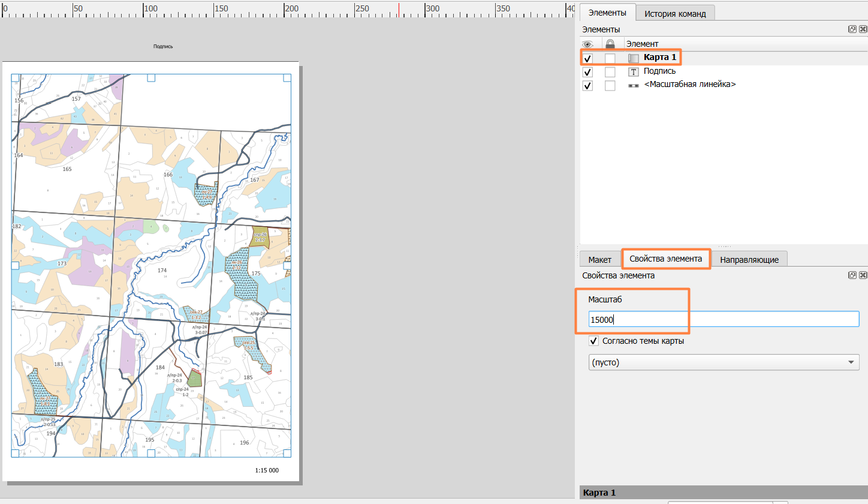
Task: Click the eye visibility column header icon
Action: (x=587, y=44)
